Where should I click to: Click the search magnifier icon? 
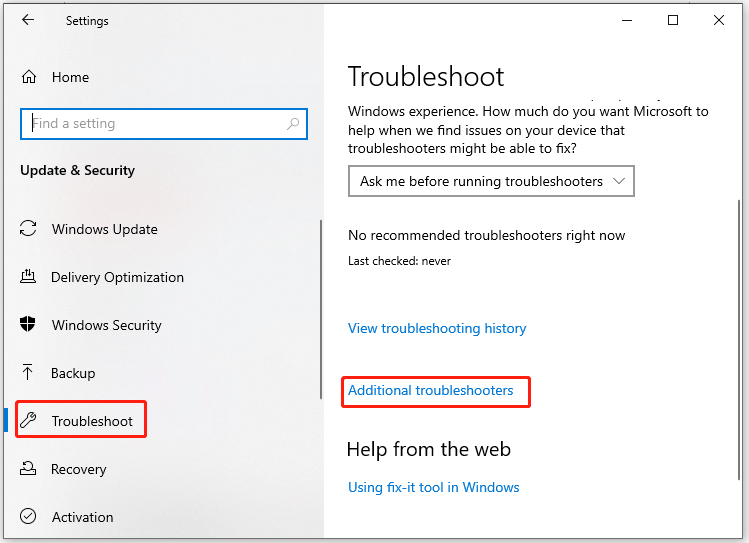coord(293,124)
